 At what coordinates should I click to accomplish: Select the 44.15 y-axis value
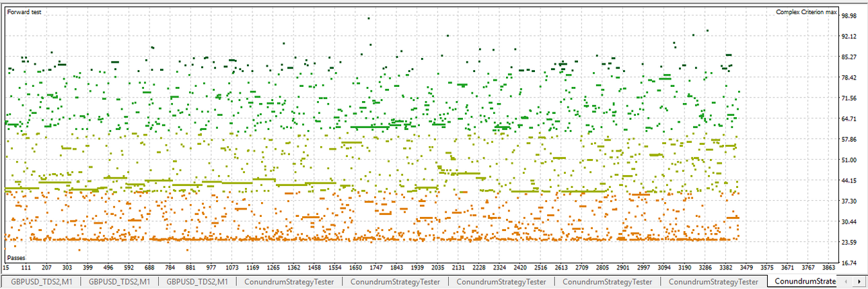[x=851, y=181]
